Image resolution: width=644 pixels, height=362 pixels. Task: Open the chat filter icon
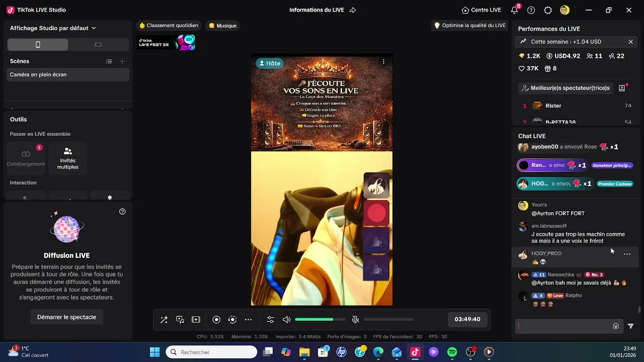630,326
